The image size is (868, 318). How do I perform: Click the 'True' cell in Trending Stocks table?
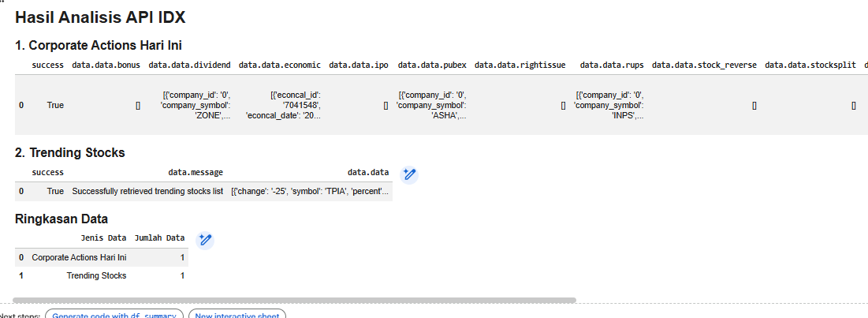pyautogui.click(x=55, y=191)
